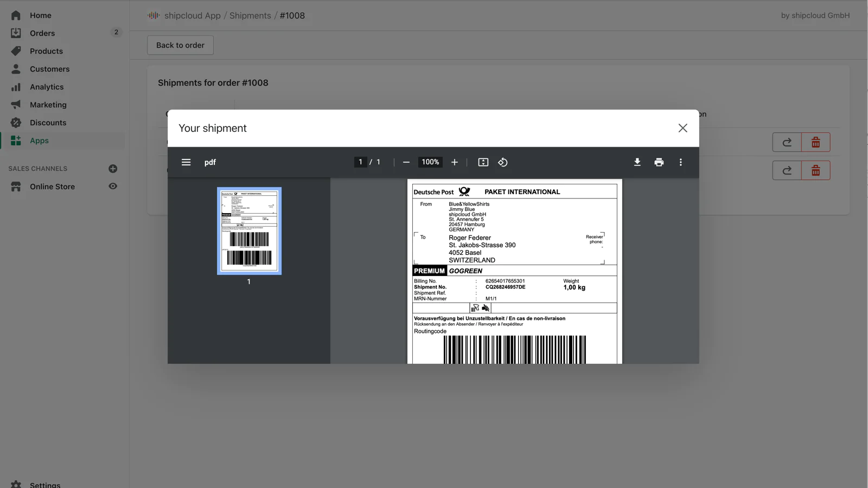Open the Shipments breadcrumb link
Viewport: 868px width, 488px height.
coord(250,16)
